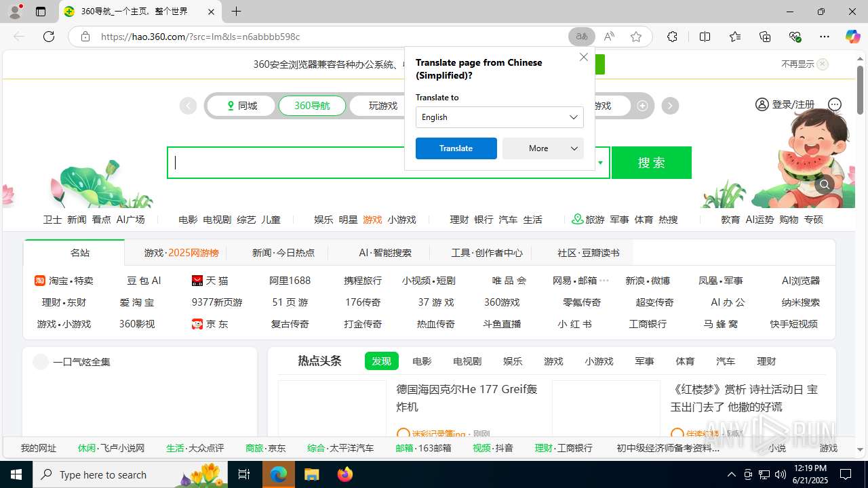Click the Translate button
This screenshot has width=868, height=488.
coord(456,148)
